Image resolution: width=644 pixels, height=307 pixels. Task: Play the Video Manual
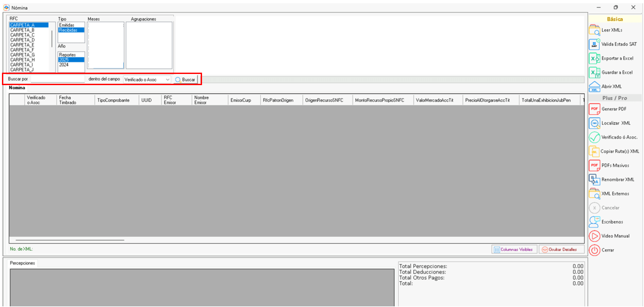pyautogui.click(x=594, y=236)
